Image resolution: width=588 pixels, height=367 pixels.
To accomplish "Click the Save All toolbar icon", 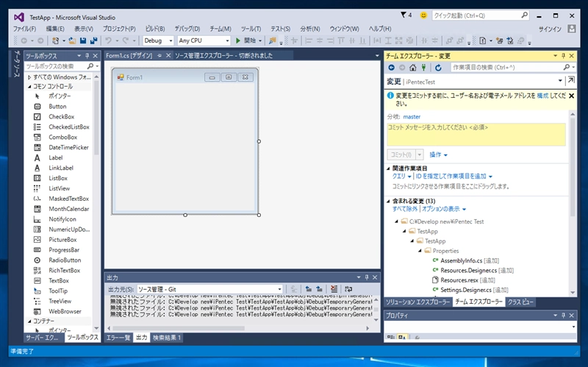I will click(x=94, y=40).
